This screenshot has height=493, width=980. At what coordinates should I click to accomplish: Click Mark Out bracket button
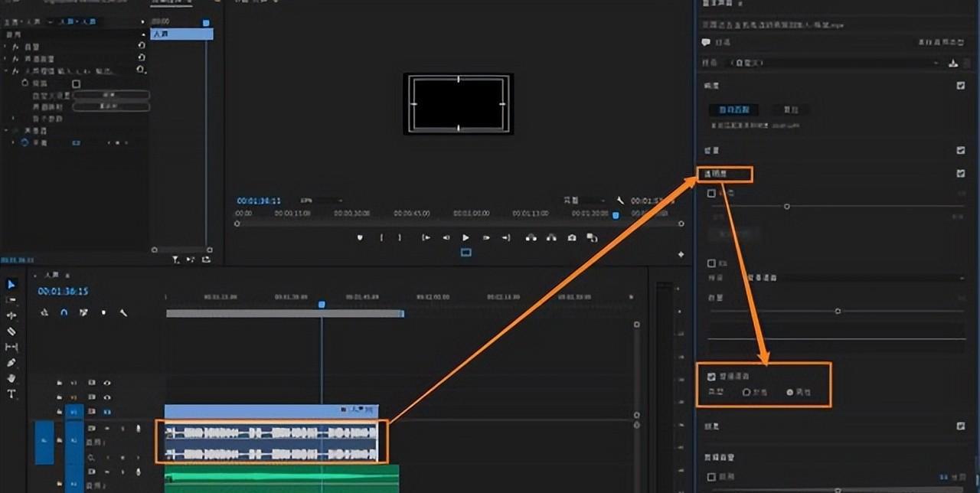pyautogui.click(x=400, y=238)
